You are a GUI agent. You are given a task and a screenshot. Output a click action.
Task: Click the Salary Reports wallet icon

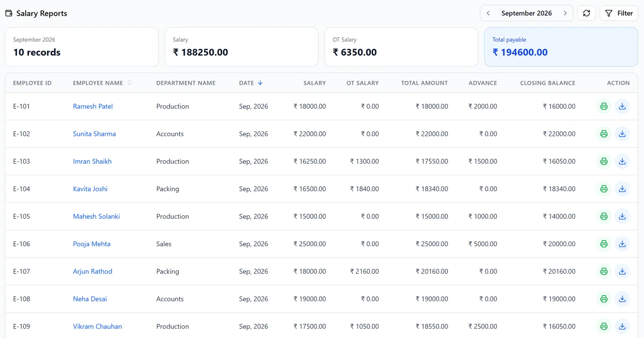pyautogui.click(x=9, y=13)
